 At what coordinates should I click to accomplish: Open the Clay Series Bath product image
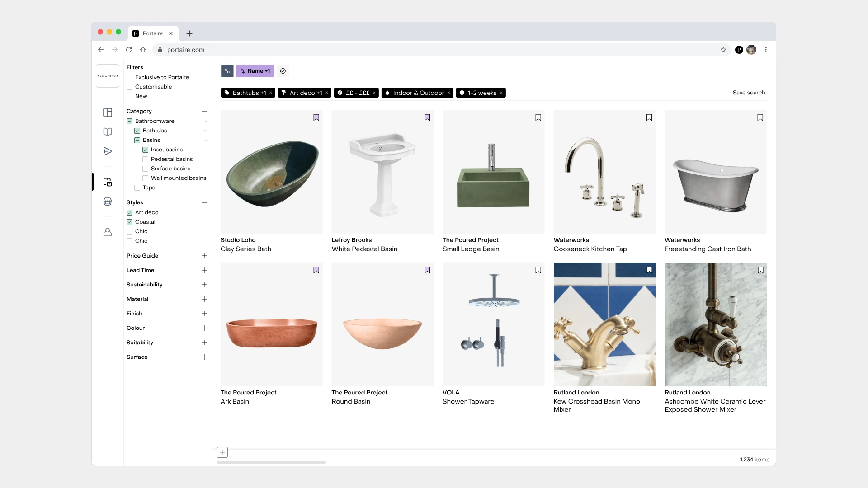(272, 172)
